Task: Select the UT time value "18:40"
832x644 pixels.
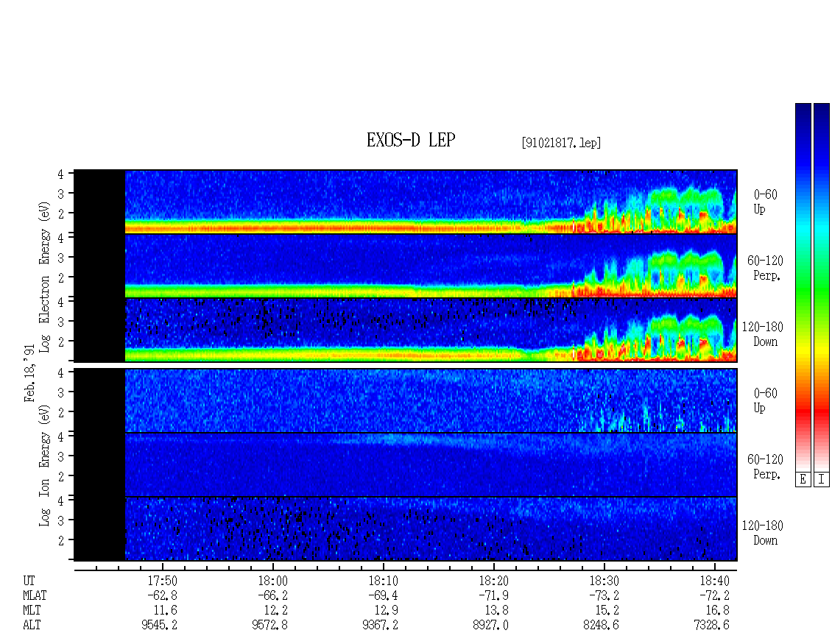Action: [715, 581]
